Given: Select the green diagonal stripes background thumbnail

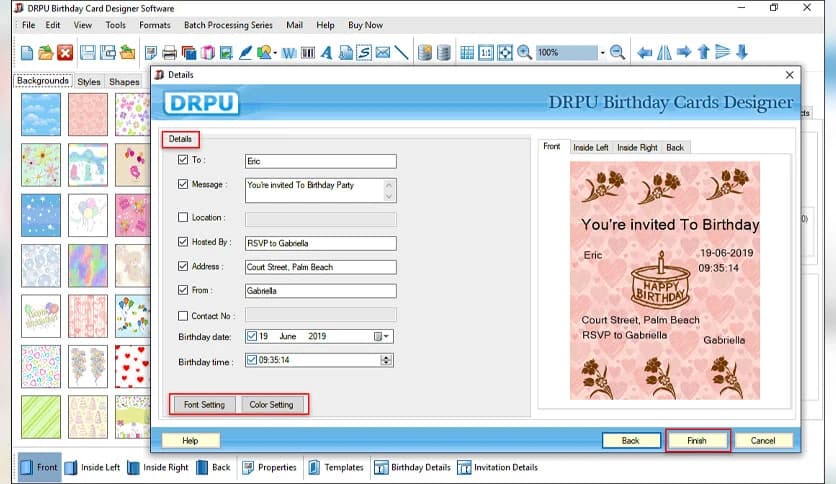Looking at the screenshot, I should tap(41, 417).
